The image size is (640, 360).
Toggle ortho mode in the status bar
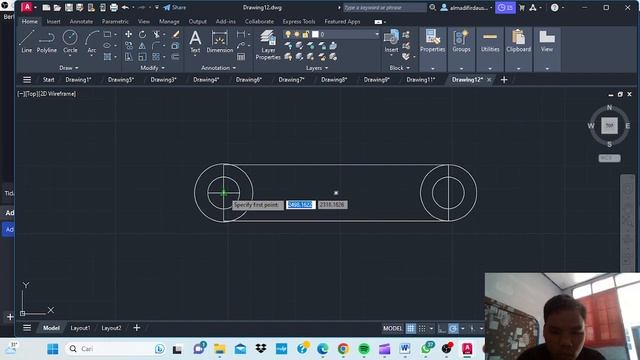[x=442, y=328]
